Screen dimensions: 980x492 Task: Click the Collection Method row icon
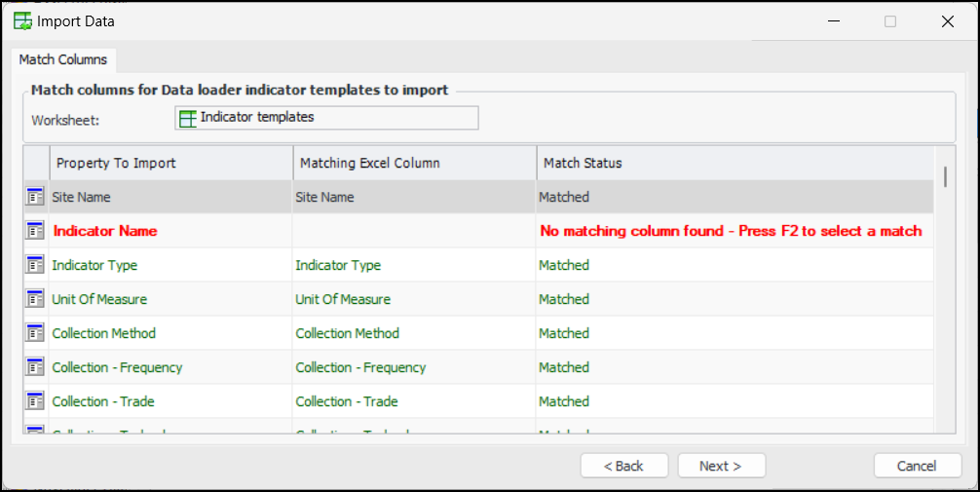pos(35,333)
